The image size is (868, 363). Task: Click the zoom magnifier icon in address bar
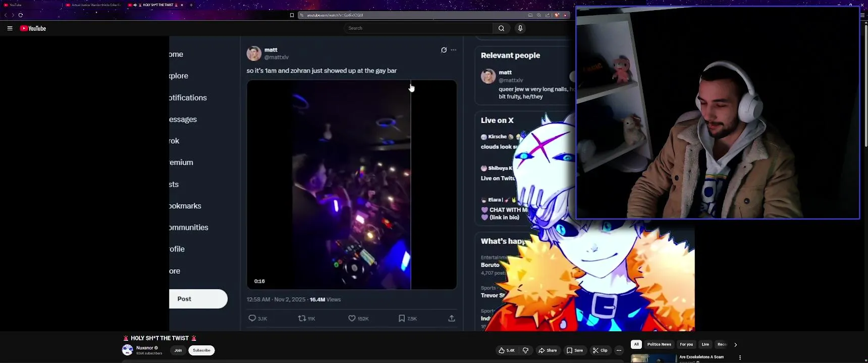click(539, 15)
